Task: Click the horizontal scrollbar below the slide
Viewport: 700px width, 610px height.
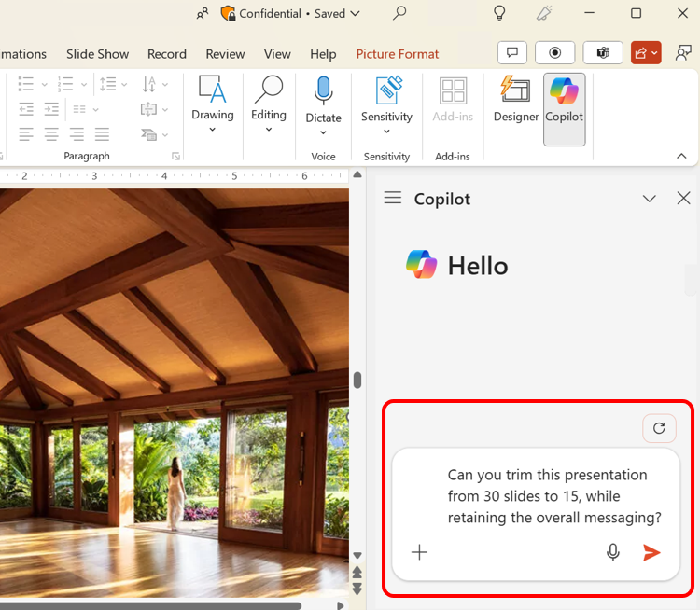Action: click(150, 605)
